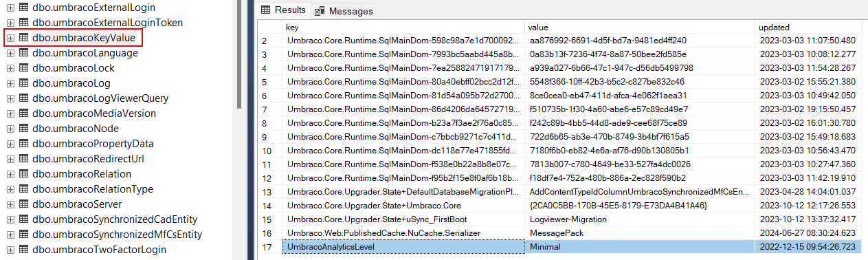Screen dimensions: 868x260
Task: Expand the dbo.umbracoLogViewerQuery node
Action: point(10,98)
